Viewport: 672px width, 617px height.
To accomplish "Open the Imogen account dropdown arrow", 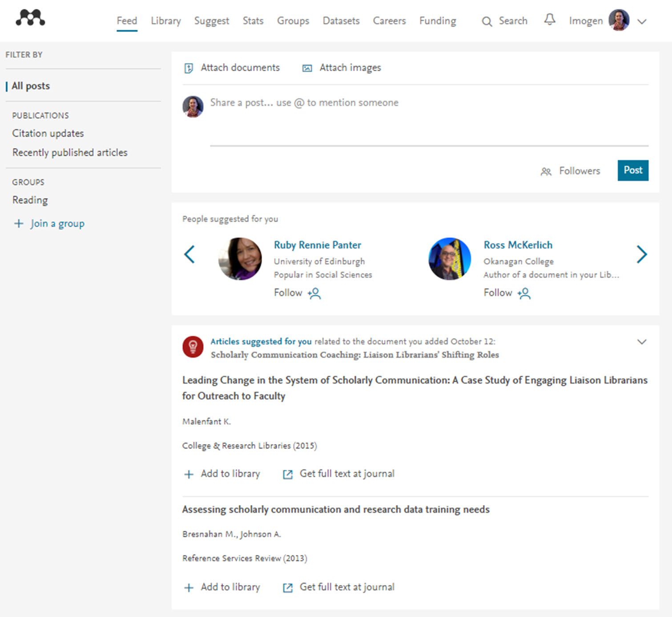I will pyautogui.click(x=641, y=21).
